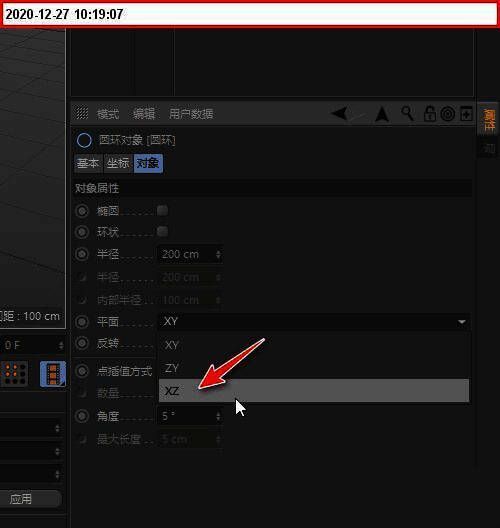Click the 0 F field stepper arrows

[61, 345]
